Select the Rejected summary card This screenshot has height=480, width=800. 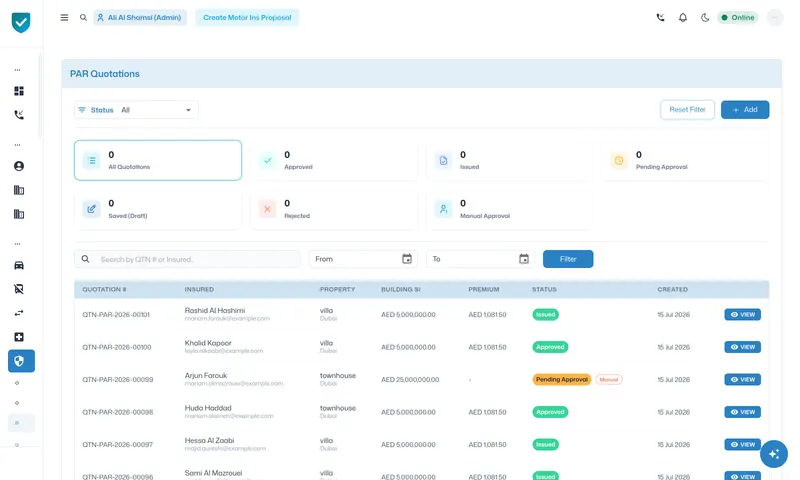(x=334, y=209)
